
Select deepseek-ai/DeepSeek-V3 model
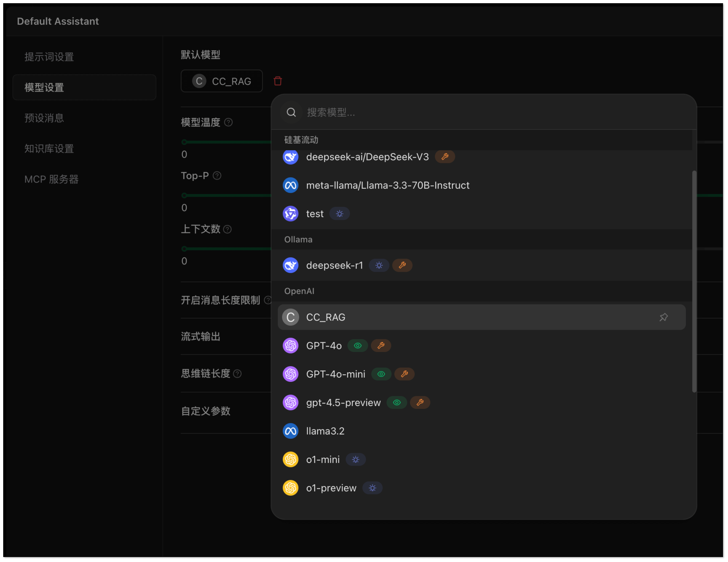[482, 157]
